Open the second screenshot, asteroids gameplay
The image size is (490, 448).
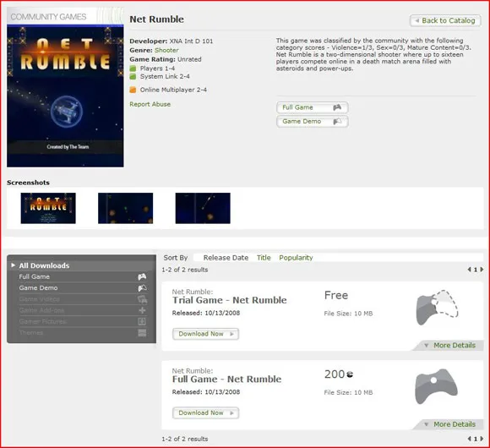pyautogui.click(x=126, y=208)
